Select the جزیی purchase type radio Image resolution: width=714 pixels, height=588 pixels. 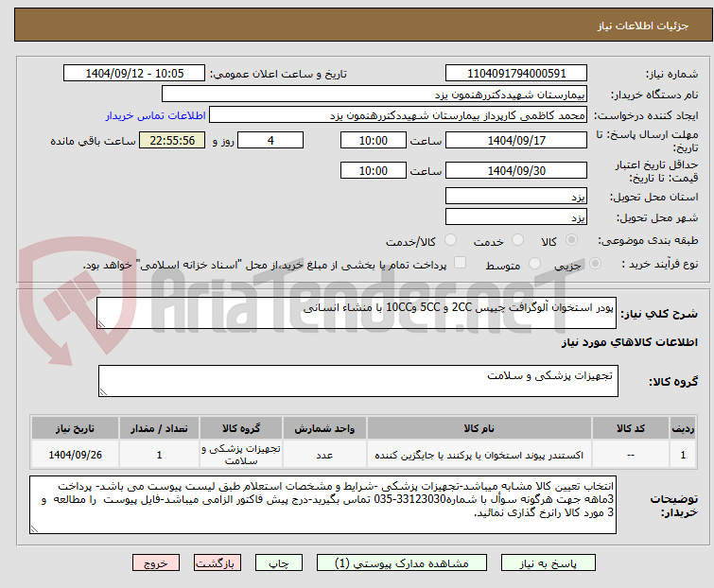(x=595, y=264)
